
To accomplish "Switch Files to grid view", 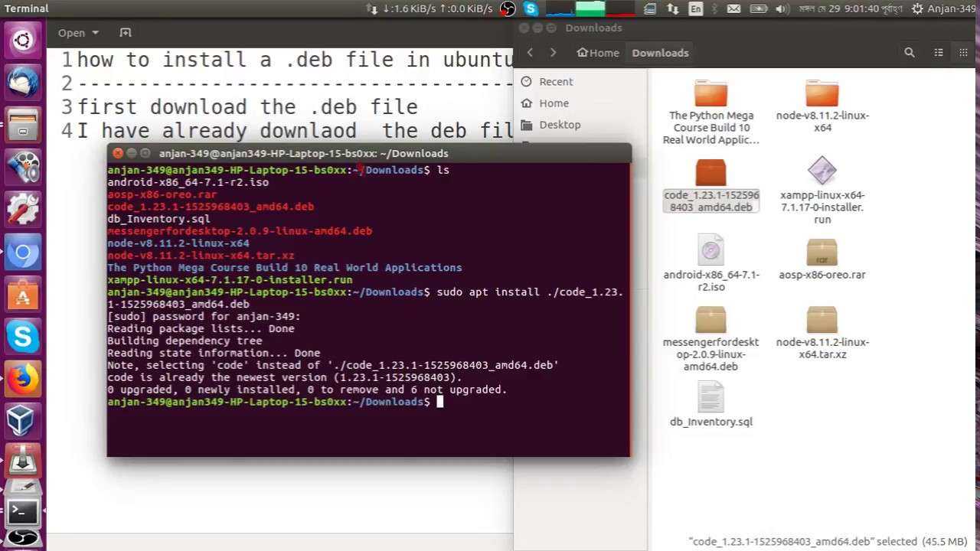I will click(x=963, y=52).
